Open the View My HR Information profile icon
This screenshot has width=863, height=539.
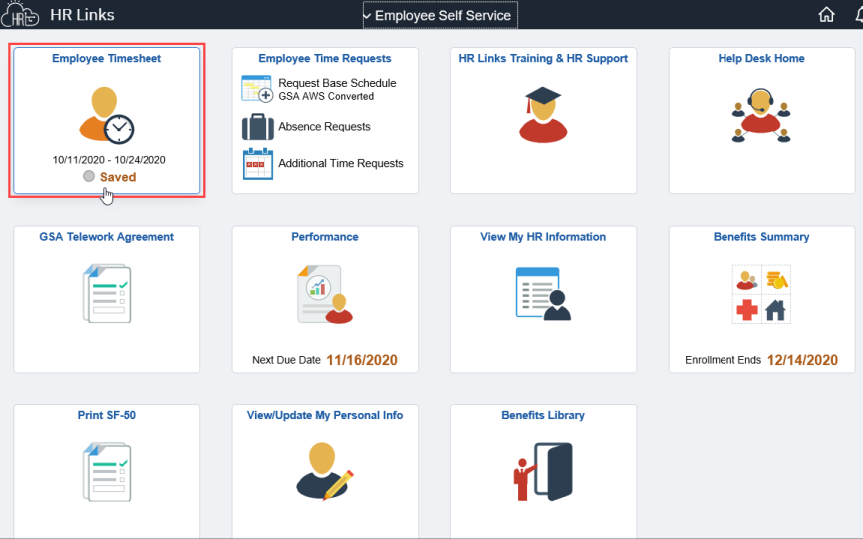(543, 293)
